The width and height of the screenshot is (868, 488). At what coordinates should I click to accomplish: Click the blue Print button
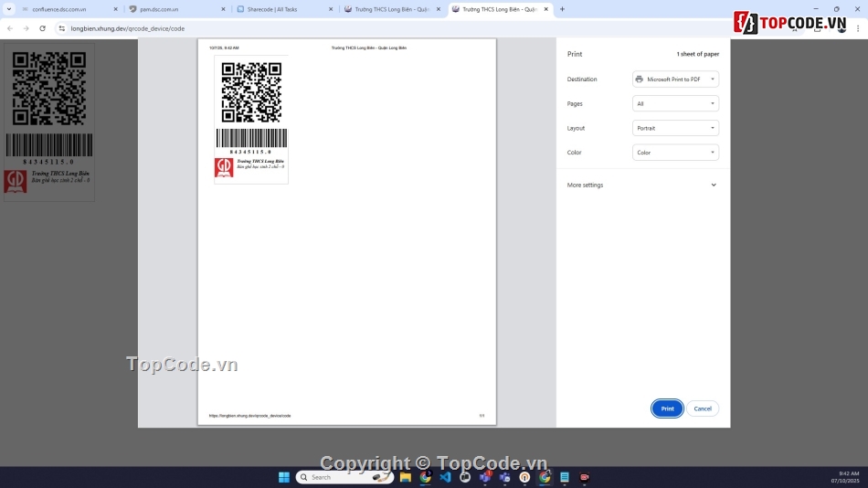pyautogui.click(x=667, y=408)
